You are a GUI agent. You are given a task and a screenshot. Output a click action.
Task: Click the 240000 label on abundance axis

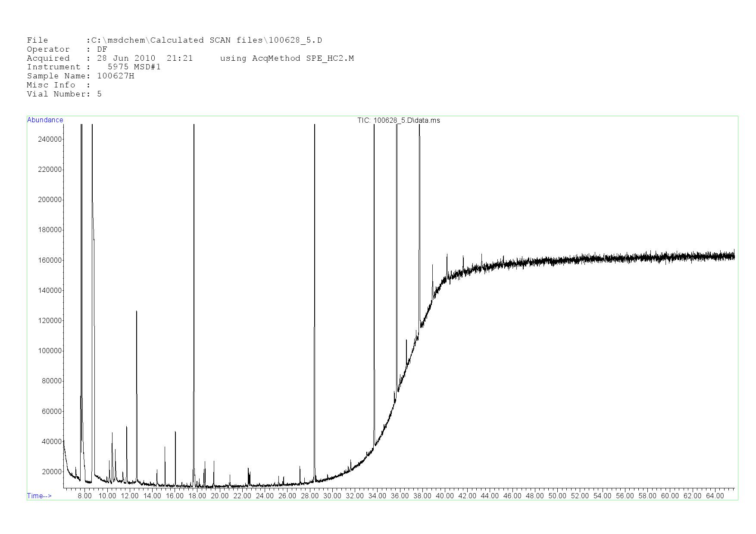50,139
